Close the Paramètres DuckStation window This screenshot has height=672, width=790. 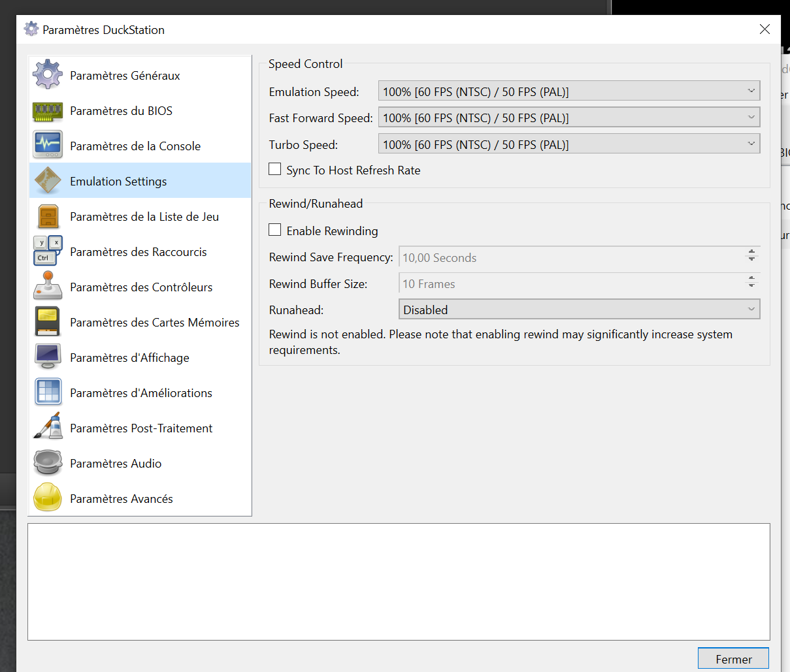[765, 29]
